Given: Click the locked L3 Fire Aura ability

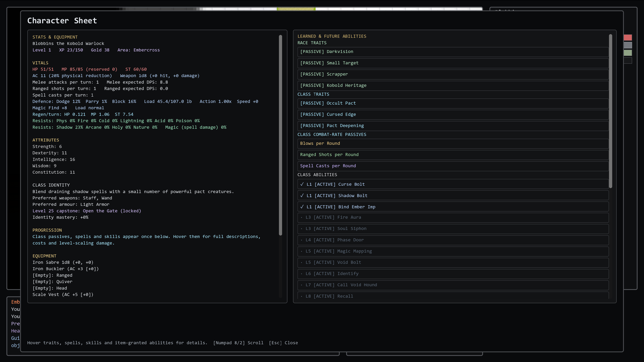Looking at the screenshot, I should [x=453, y=218].
